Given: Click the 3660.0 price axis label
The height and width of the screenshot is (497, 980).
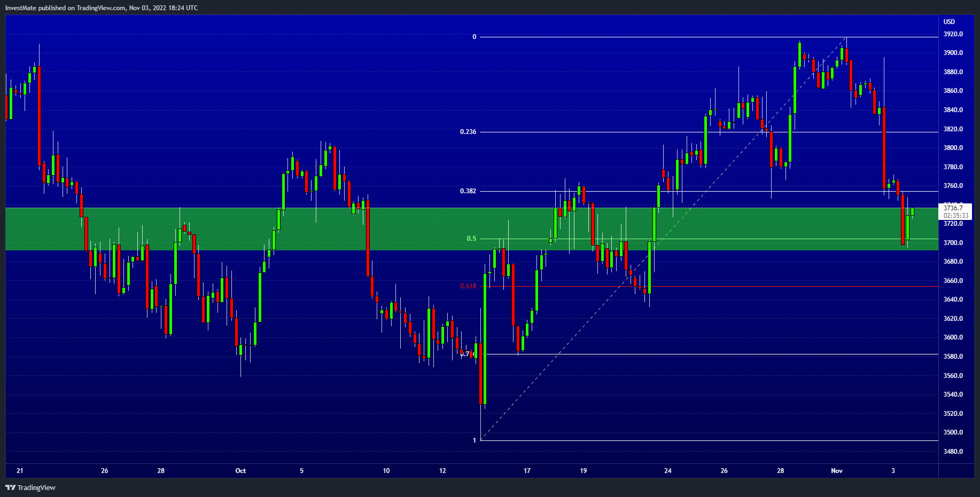Looking at the screenshot, I should 953,281.
